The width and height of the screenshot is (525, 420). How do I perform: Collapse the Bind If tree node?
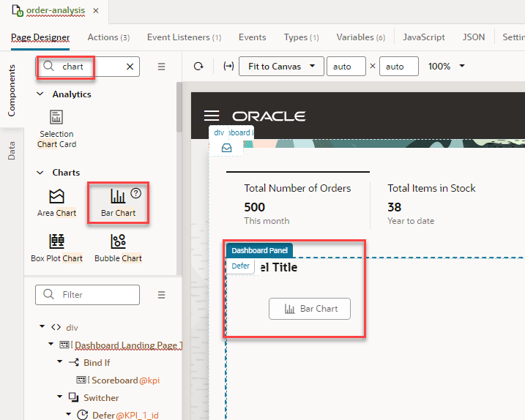click(x=59, y=361)
